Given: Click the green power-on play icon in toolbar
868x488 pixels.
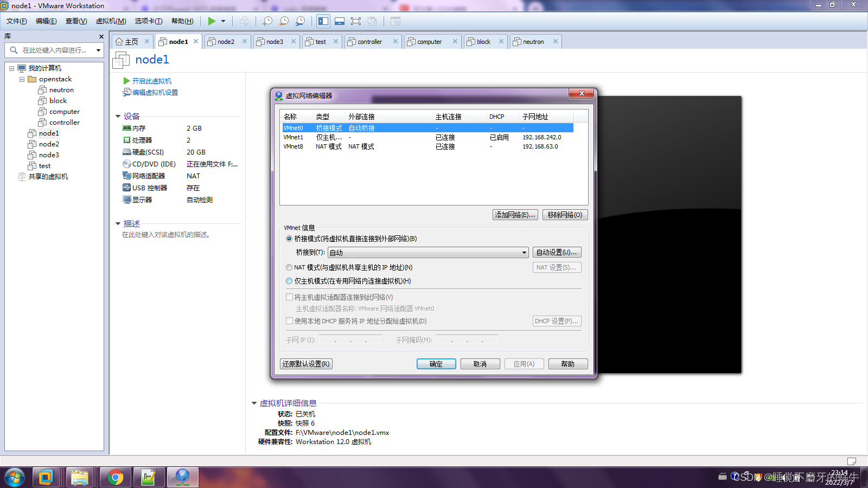Looking at the screenshot, I should (x=212, y=21).
